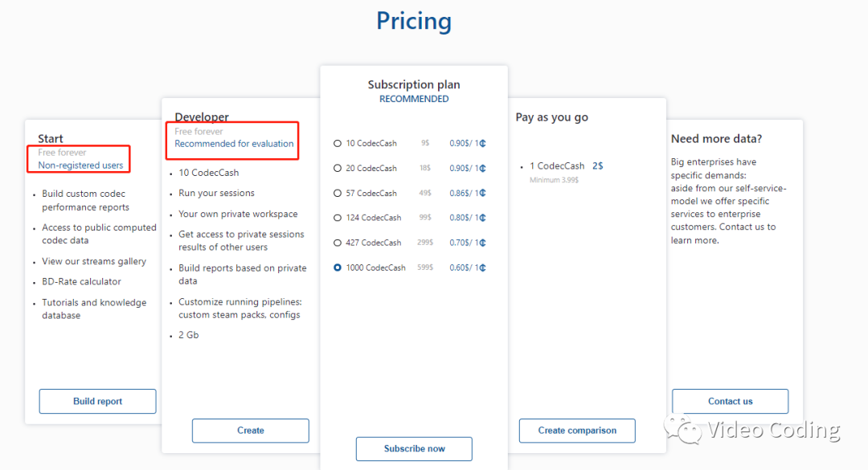Click the Pay as you go heading
This screenshot has height=470, width=868.
[551, 117]
